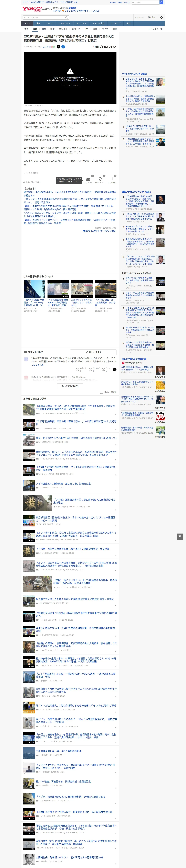The image size is (186, 868).
Task: Focus the top web search field
Action: [145, 2]
